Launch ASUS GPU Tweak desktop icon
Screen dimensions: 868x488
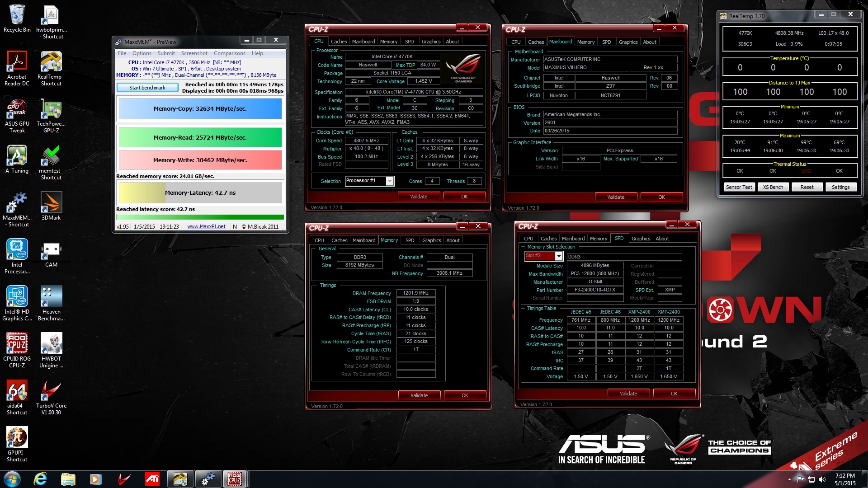17,115
